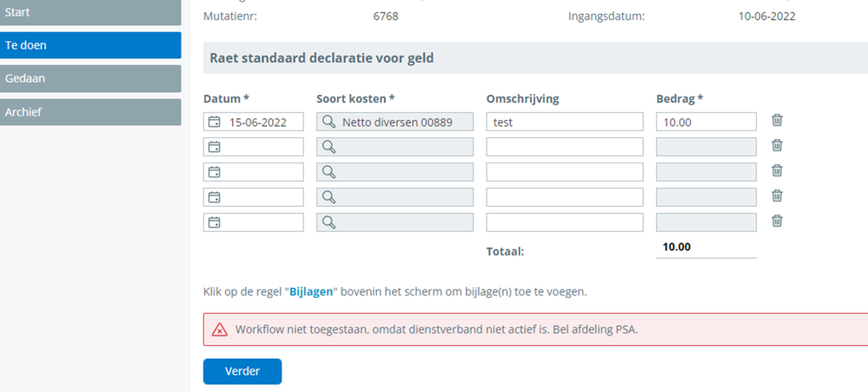This screenshot has width=868, height=392.
Task: Focus the Bedrag field showing 10.00
Action: pyautogui.click(x=706, y=122)
